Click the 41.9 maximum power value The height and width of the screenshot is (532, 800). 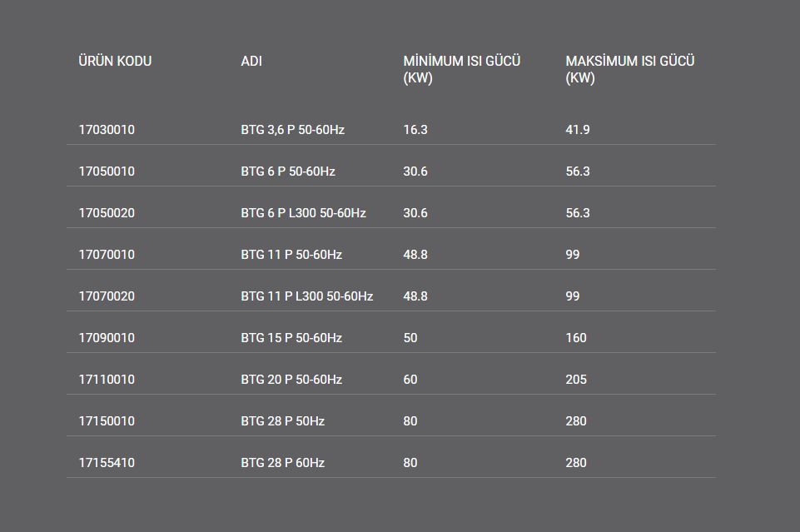pyautogui.click(x=578, y=130)
